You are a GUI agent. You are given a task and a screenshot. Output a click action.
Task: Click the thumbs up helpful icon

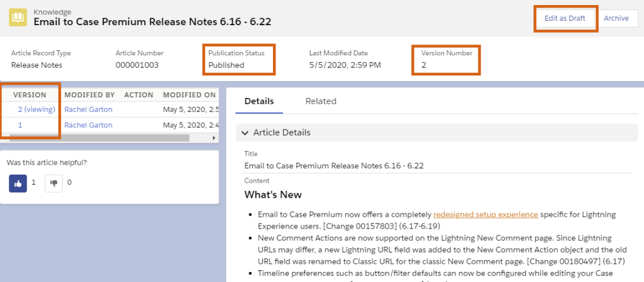click(18, 183)
